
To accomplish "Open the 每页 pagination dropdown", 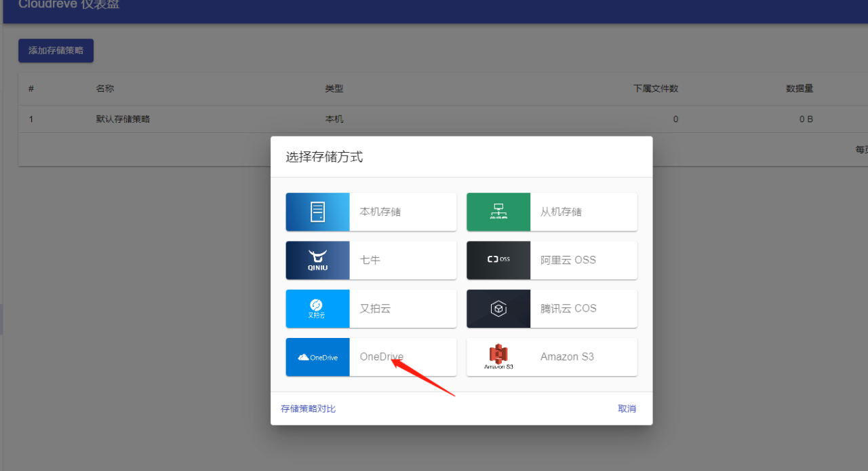I will pyautogui.click(x=861, y=149).
